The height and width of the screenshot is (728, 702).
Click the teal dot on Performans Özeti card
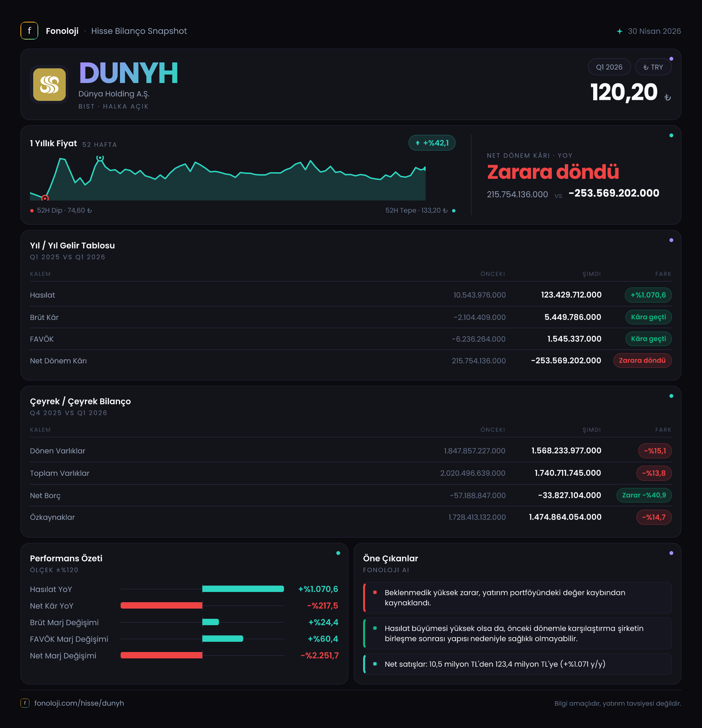click(338, 553)
